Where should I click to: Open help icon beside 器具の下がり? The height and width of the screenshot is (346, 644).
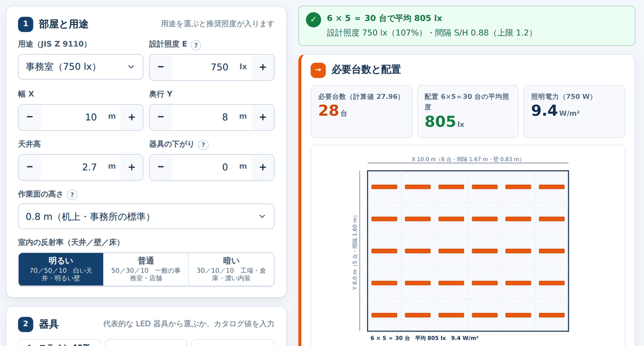coord(203,145)
